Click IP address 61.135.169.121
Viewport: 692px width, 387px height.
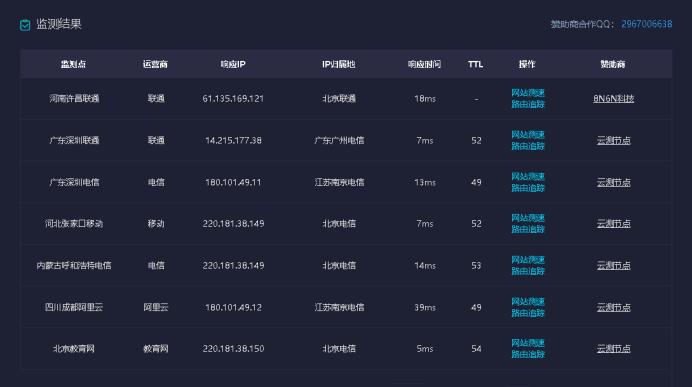tap(233, 98)
